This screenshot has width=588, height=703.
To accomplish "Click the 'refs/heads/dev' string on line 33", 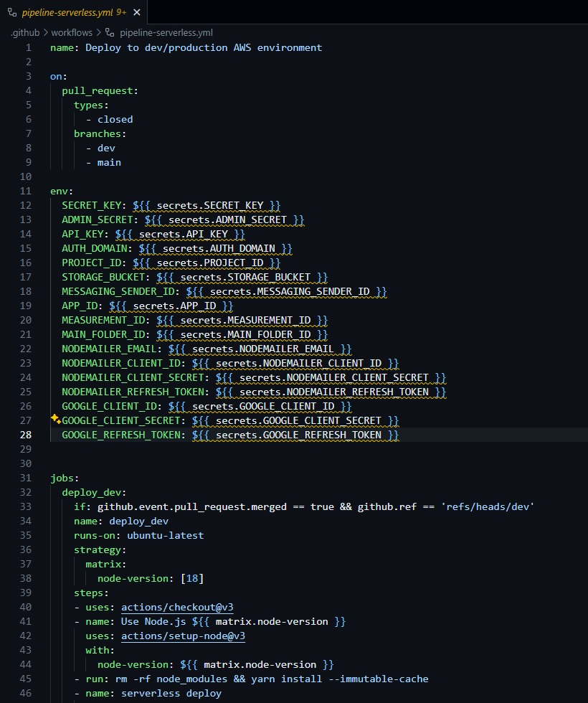I will 488,506.
